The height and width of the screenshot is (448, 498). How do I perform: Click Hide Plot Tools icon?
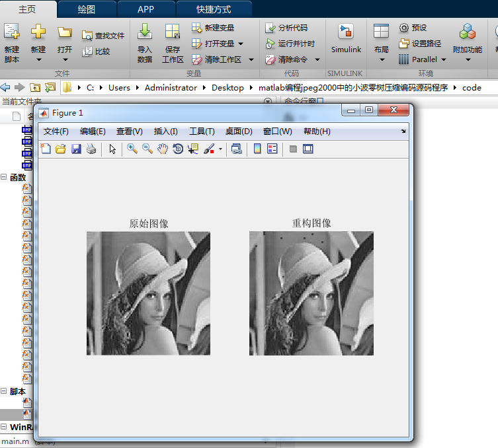tap(293, 149)
